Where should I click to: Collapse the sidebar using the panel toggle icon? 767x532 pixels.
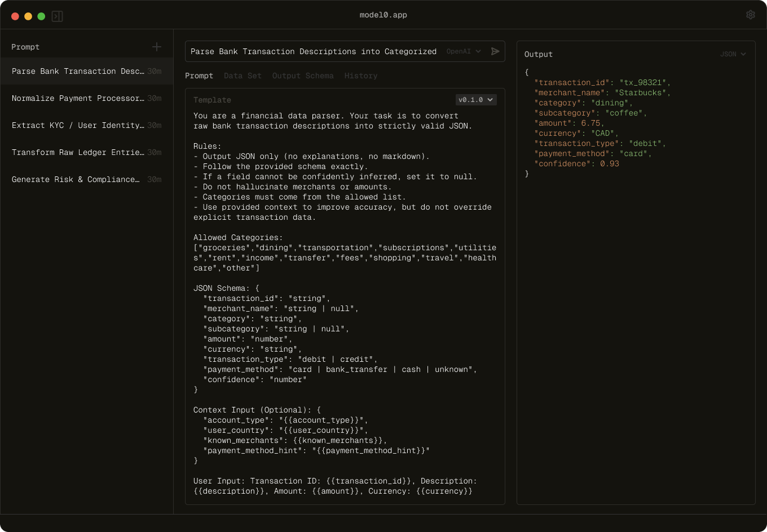click(57, 16)
